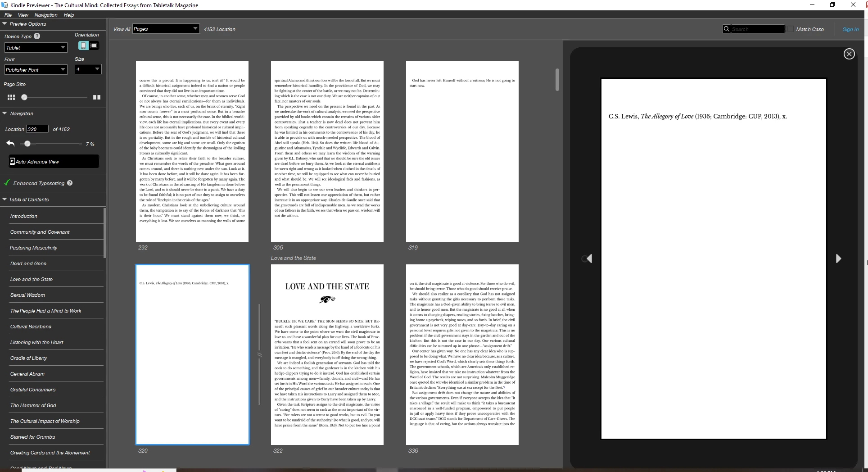Select page thumbnail 319
The image size is (868, 472).
click(462, 151)
